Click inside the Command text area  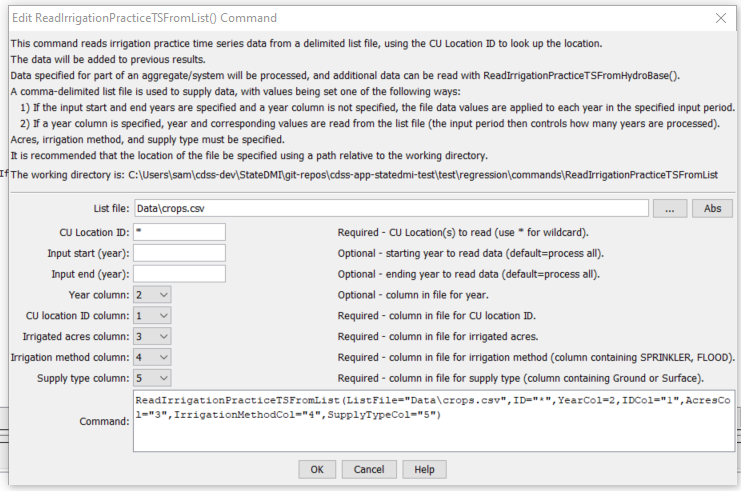click(x=434, y=421)
